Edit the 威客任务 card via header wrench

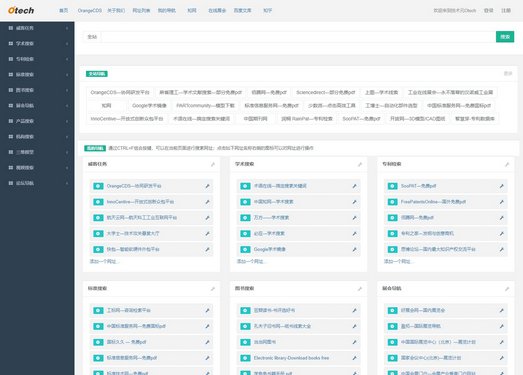pyautogui.click(x=213, y=164)
